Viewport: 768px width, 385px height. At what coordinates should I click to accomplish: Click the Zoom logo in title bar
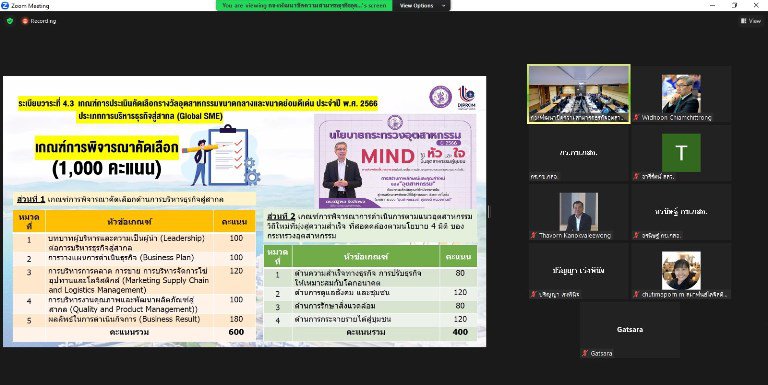click(x=5, y=5)
